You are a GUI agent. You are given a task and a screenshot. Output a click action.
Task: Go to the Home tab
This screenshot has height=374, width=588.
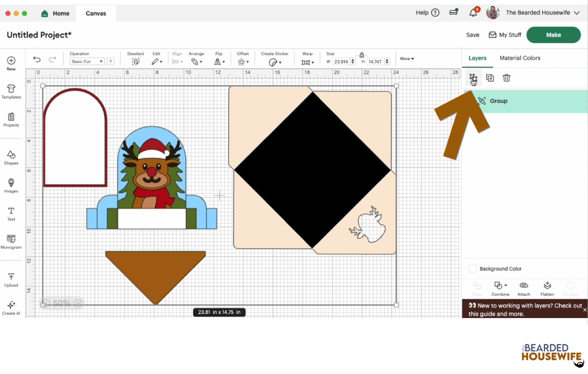[x=56, y=14]
